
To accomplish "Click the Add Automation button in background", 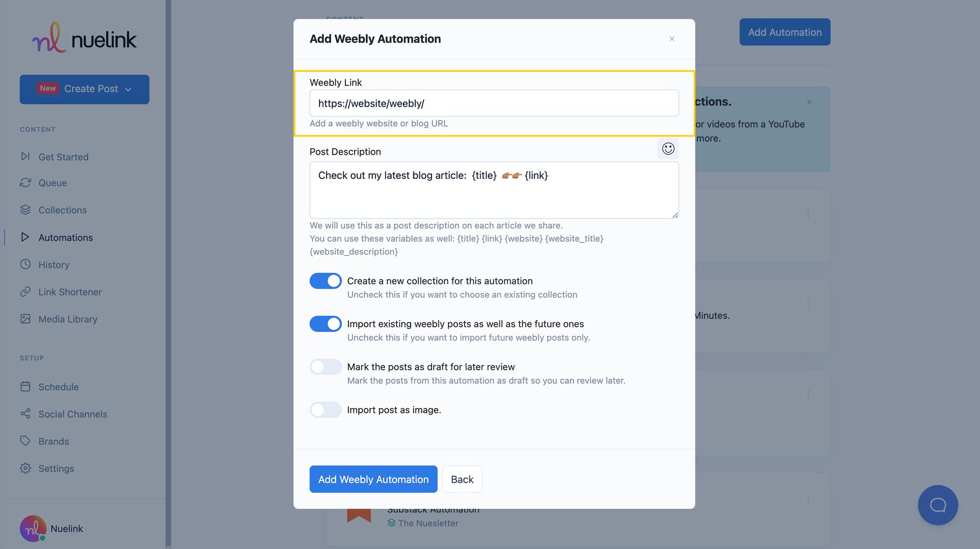I will coord(784,32).
